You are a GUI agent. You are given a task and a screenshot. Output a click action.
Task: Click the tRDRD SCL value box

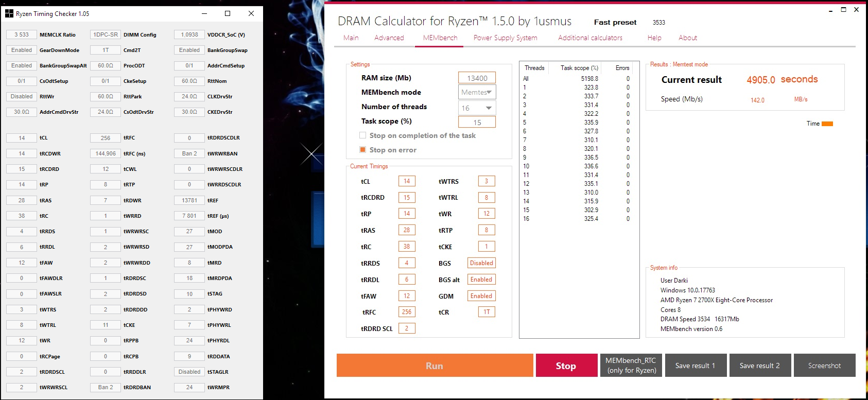[407, 328]
